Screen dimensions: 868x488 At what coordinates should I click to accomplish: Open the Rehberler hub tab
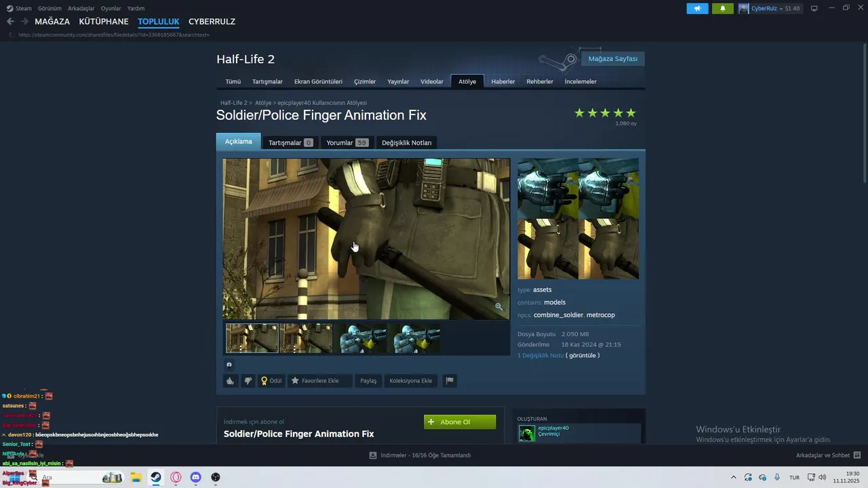click(x=540, y=81)
